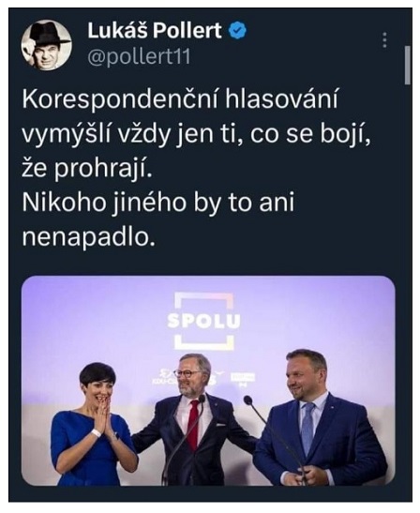Click the vertical scrollbar on the right

(407, 66)
